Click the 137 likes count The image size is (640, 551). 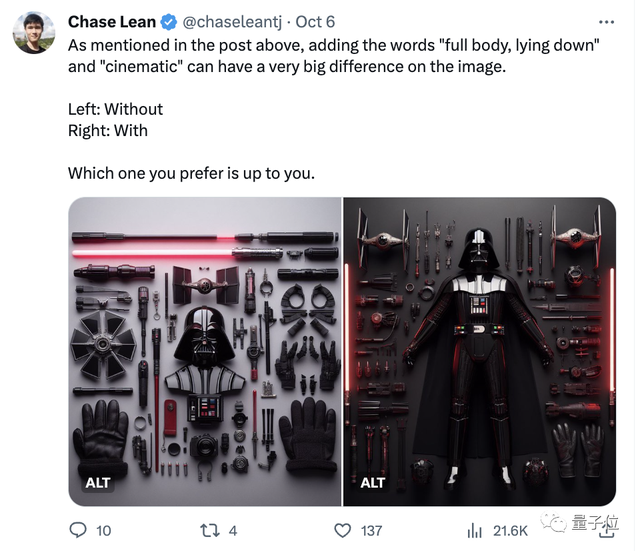[x=371, y=530]
